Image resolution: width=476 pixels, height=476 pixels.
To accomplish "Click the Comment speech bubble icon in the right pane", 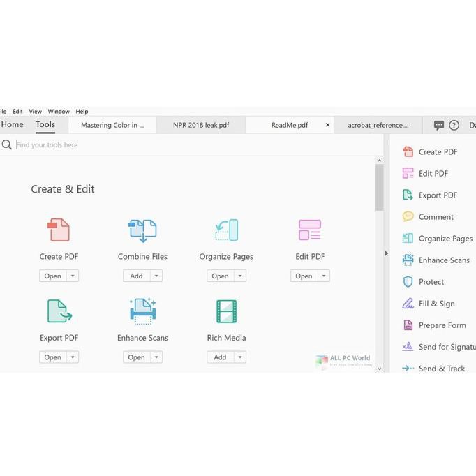I will click(408, 216).
